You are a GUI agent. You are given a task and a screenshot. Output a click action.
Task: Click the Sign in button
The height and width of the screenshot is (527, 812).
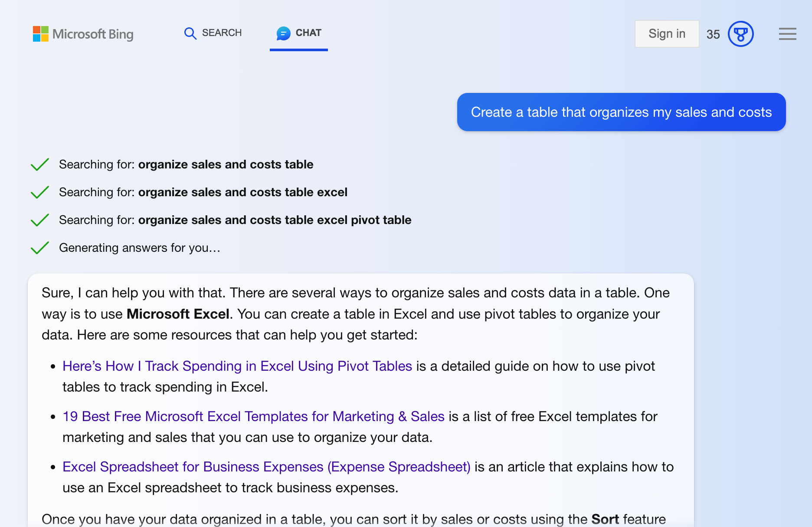click(667, 34)
